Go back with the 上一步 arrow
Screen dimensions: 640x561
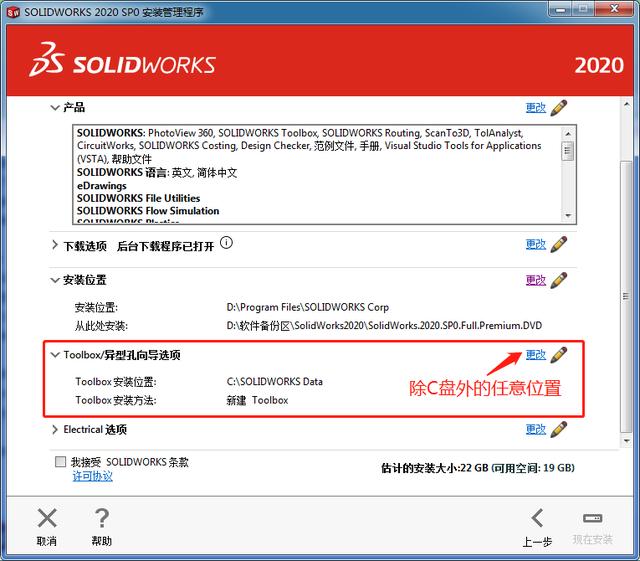tap(537, 518)
